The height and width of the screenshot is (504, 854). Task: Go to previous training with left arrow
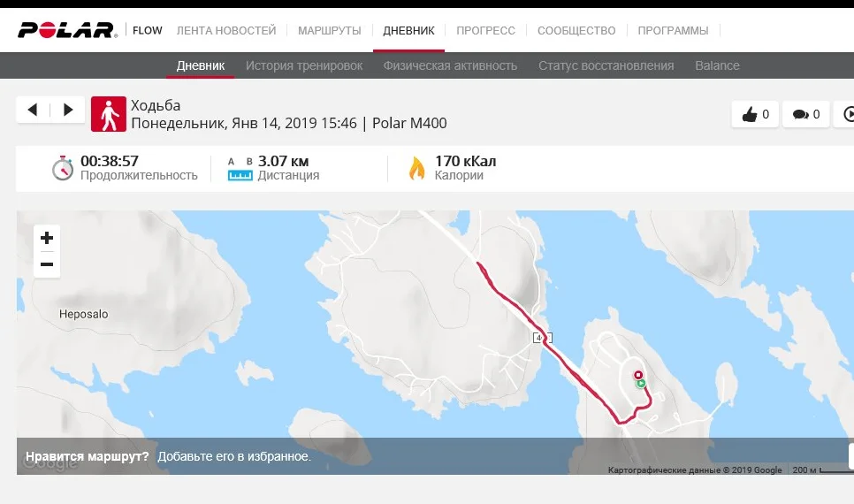tap(33, 111)
